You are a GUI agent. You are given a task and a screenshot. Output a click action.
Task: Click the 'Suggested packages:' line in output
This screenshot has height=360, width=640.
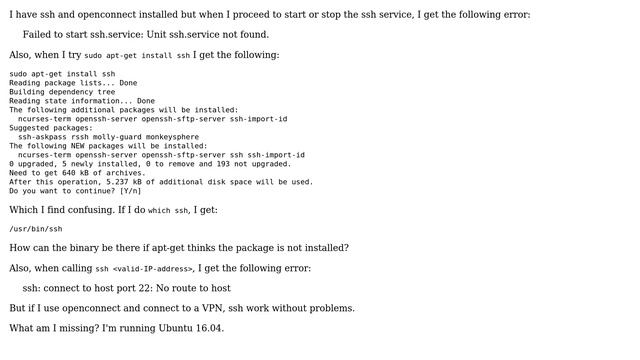(51, 128)
